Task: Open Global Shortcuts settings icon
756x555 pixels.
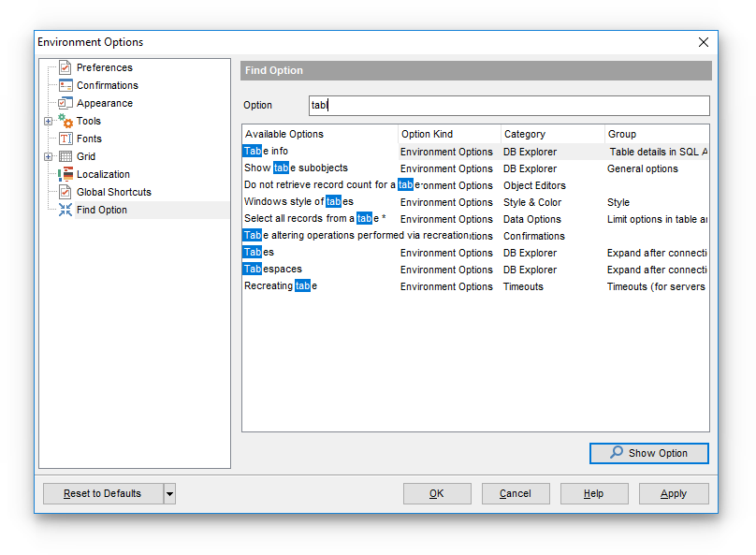Action: pyautogui.click(x=65, y=192)
